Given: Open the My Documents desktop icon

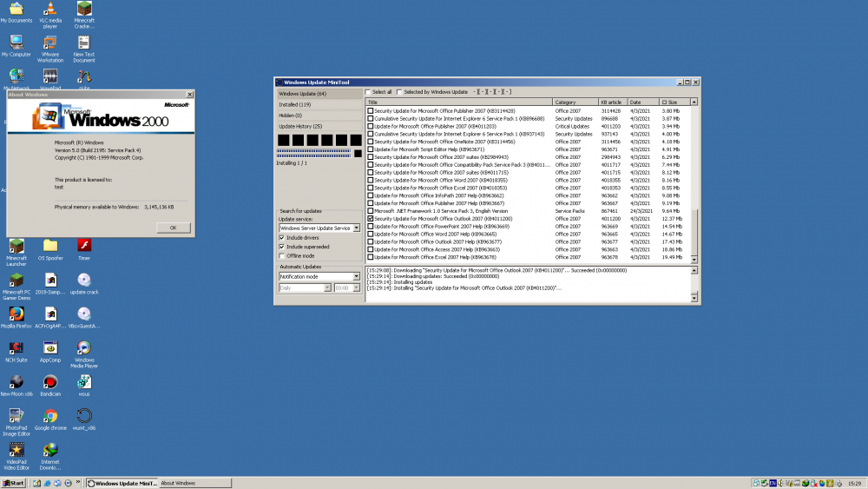Looking at the screenshot, I should point(16,10).
